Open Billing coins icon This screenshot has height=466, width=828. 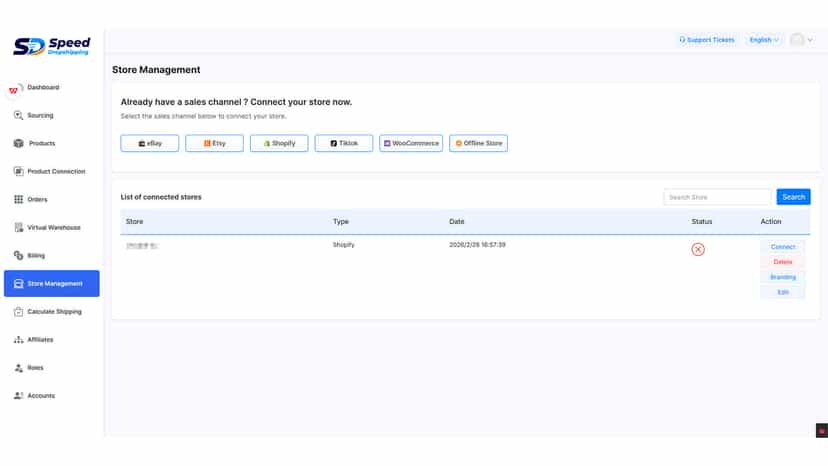point(18,255)
